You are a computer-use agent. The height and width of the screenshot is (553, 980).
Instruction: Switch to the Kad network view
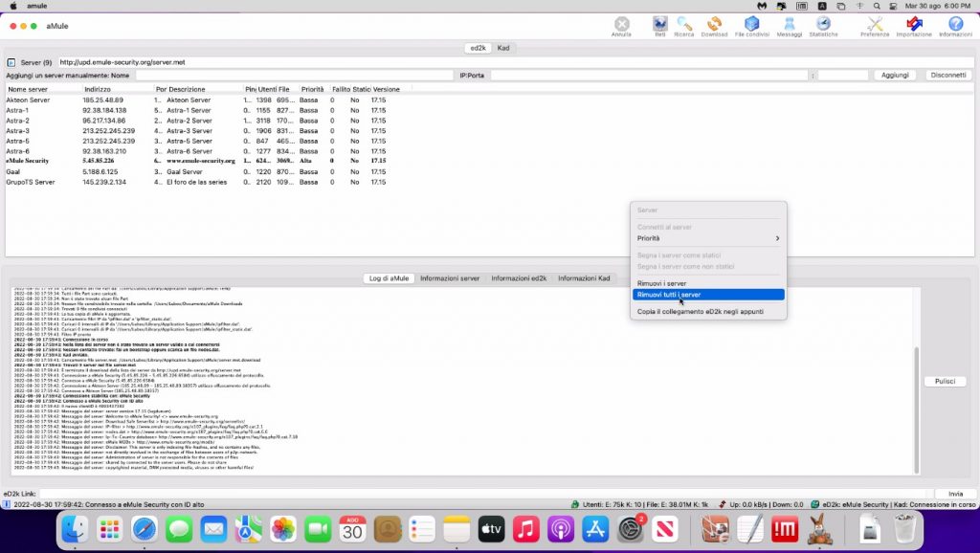tap(502, 47)
